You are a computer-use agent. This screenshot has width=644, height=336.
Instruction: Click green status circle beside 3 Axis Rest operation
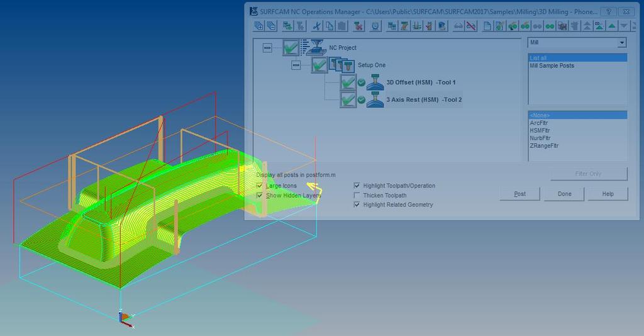tap(361, 100)
